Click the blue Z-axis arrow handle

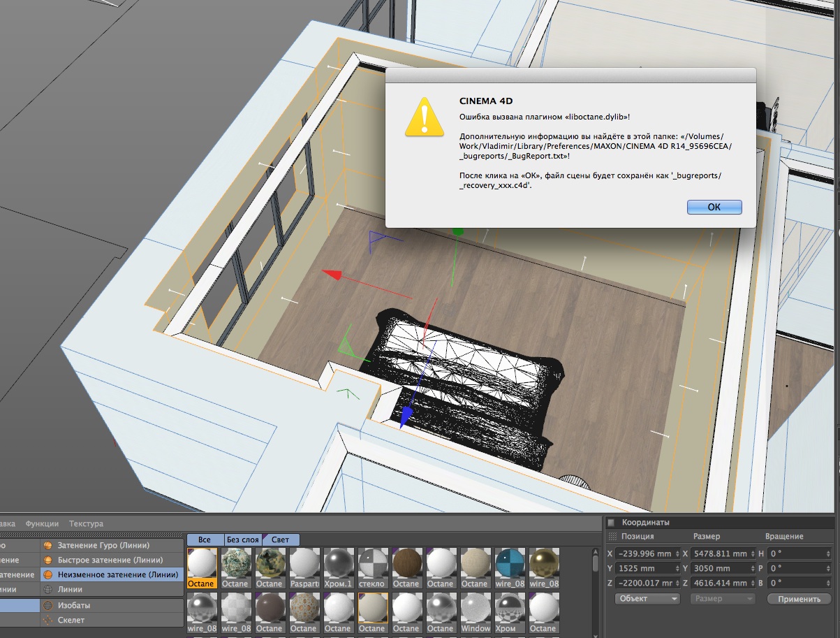(405, 417)
